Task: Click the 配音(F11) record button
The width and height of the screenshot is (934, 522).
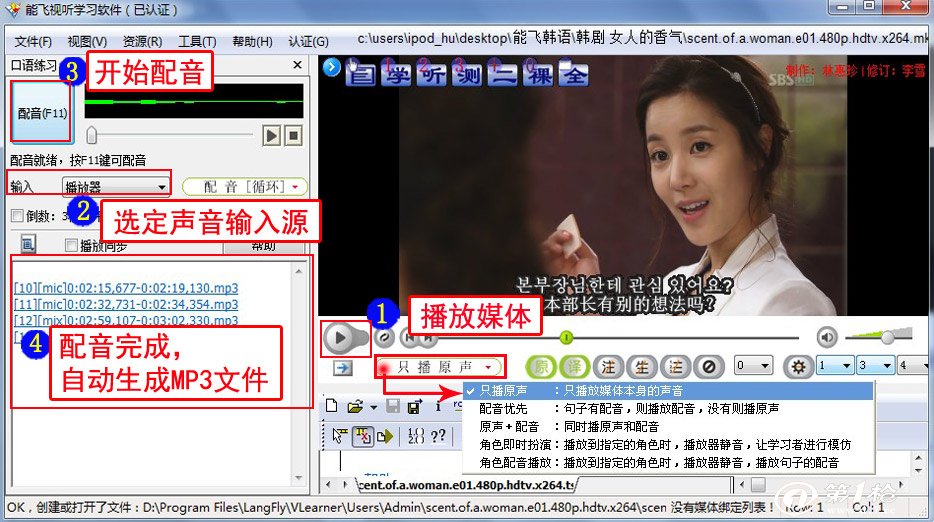Action: [42, 112]
